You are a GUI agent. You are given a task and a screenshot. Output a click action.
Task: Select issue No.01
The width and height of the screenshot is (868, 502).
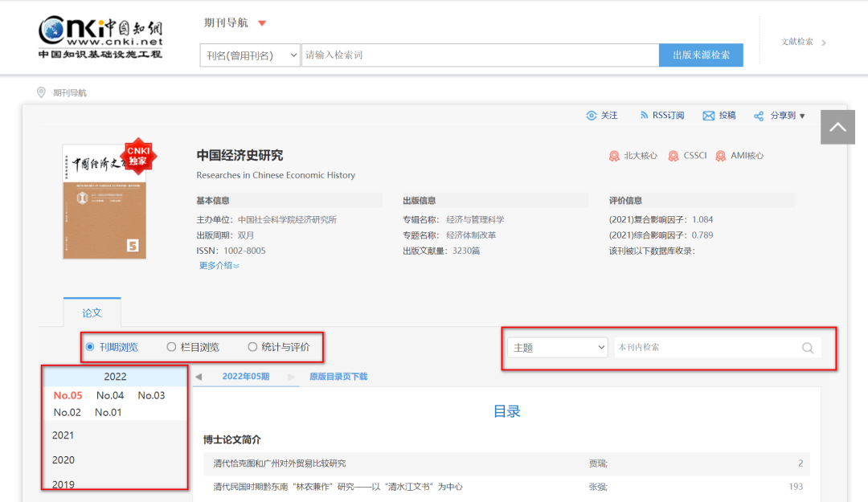(108, 412)
